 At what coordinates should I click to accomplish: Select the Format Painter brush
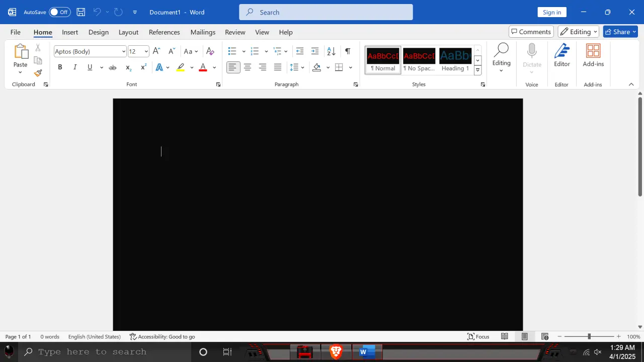coord(38,73)
